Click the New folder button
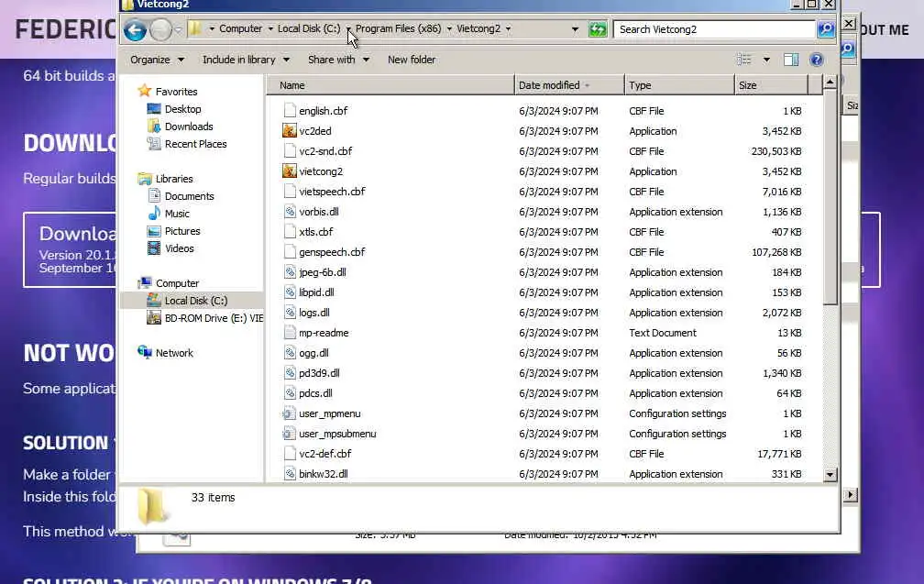This screenshot has height=584, width=924. 412,60
